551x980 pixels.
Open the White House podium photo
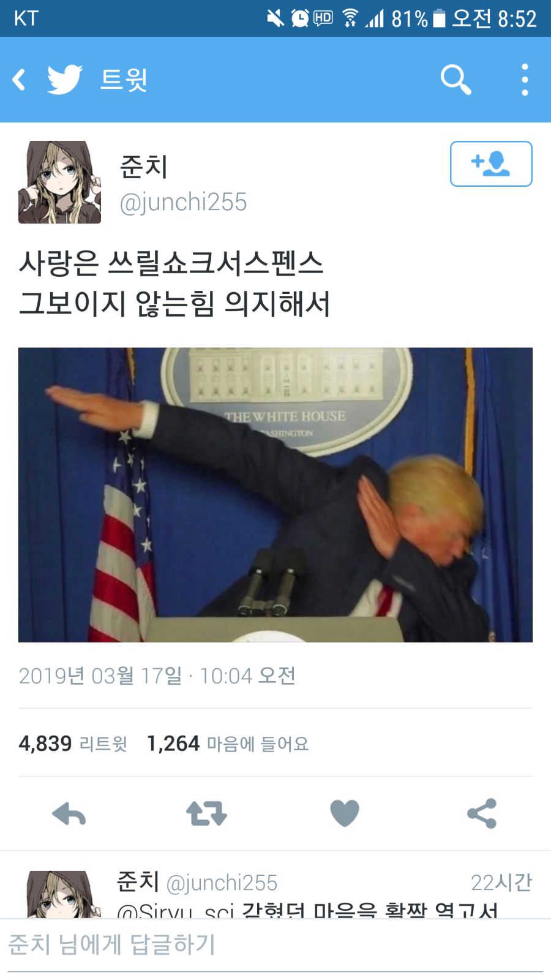tap(275, 495)
